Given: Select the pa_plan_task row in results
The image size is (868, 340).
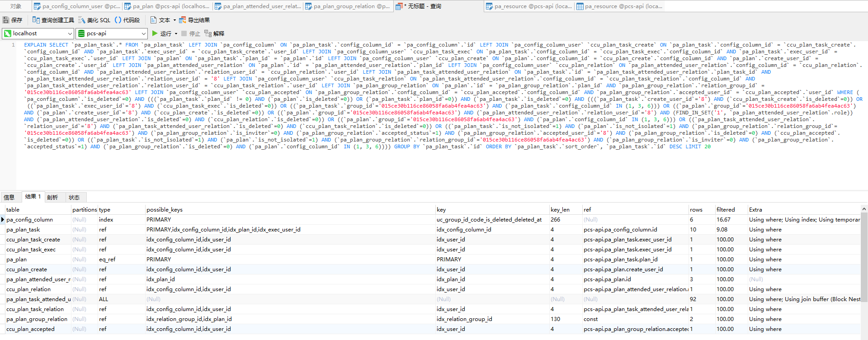Looking at the screenshot, I should pos(24,230).
